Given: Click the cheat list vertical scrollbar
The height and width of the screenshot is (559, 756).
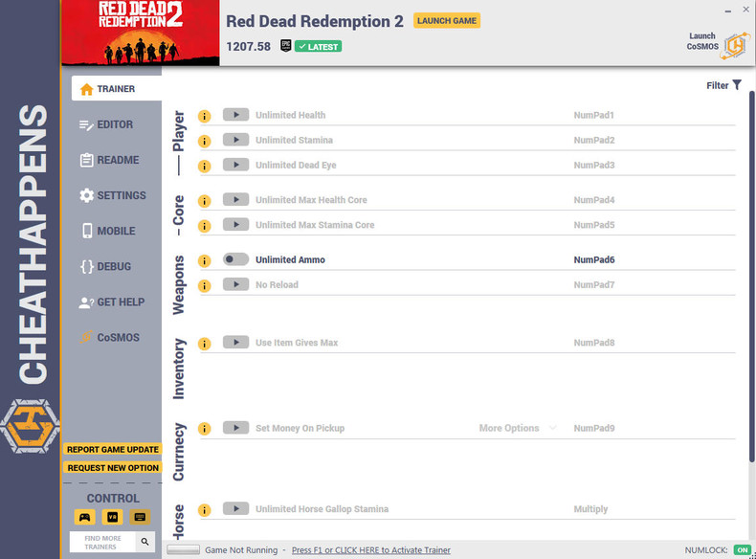Looking at the screenshot, I should (x=751, y=277).
